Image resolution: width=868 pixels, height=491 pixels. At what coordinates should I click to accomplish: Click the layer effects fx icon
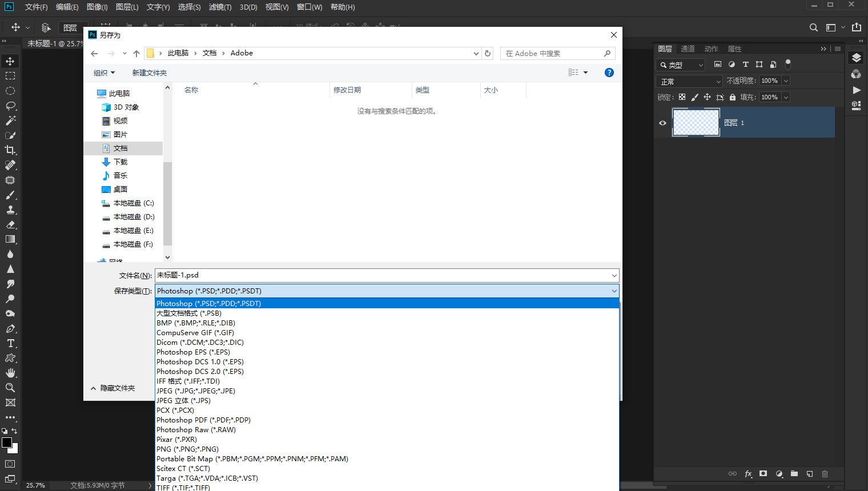tap(748, 474)
